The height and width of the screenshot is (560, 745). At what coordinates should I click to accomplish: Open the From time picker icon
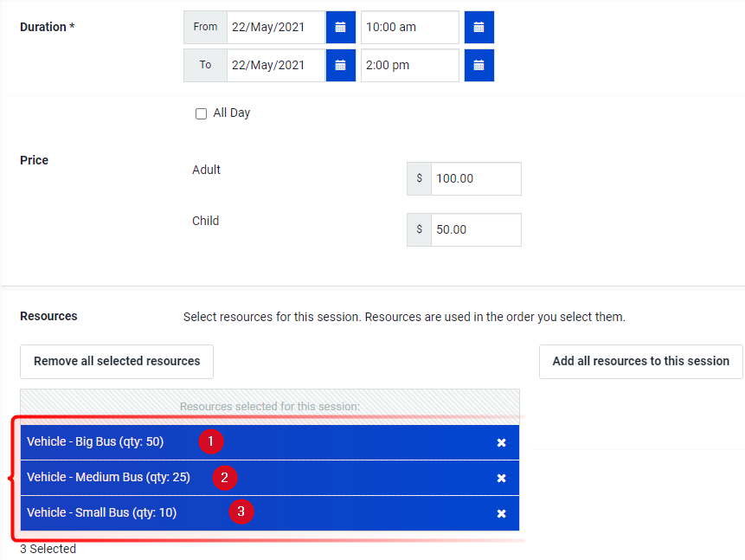click(x=479, y=27)
